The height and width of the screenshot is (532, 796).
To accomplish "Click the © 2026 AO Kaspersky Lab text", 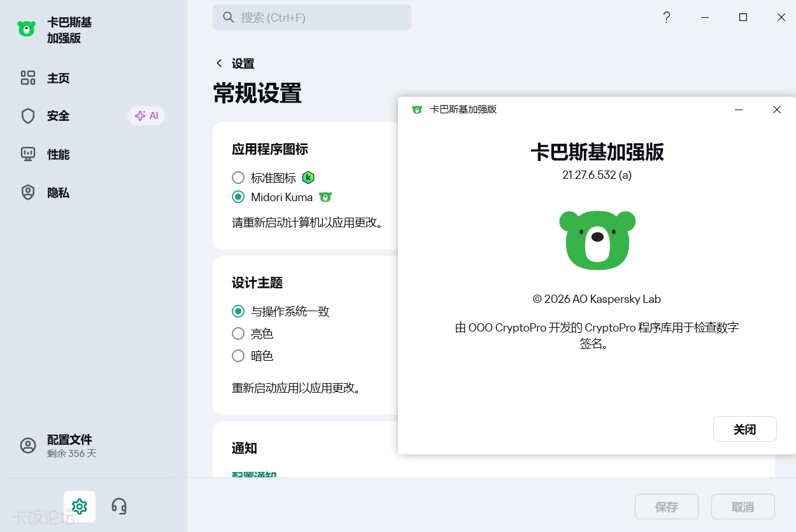I will (x=597, y=298).
